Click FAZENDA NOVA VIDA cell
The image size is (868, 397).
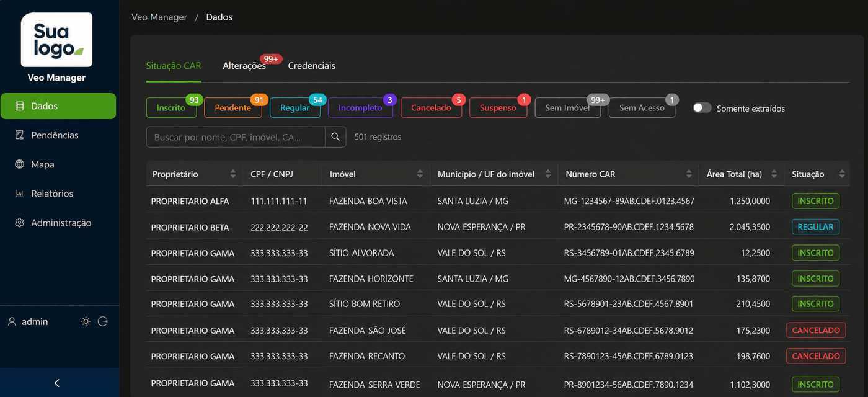pyautogui.click(x=370, y=228)
